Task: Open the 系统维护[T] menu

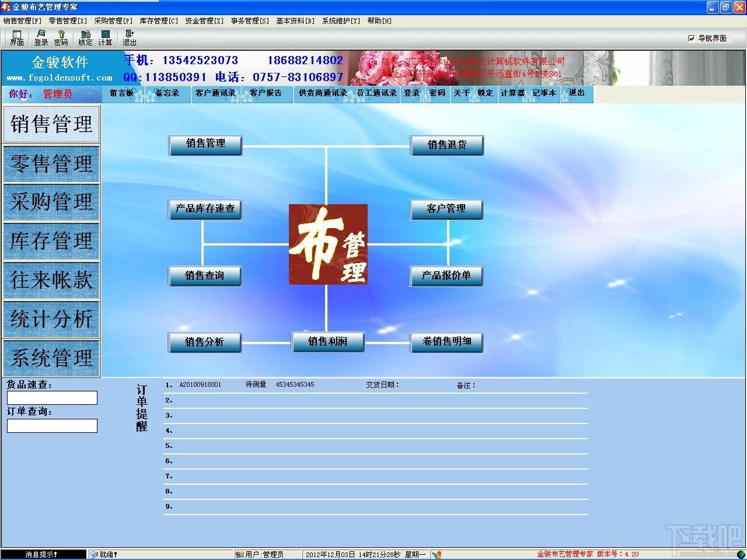Action: click(x=341, y=20)
